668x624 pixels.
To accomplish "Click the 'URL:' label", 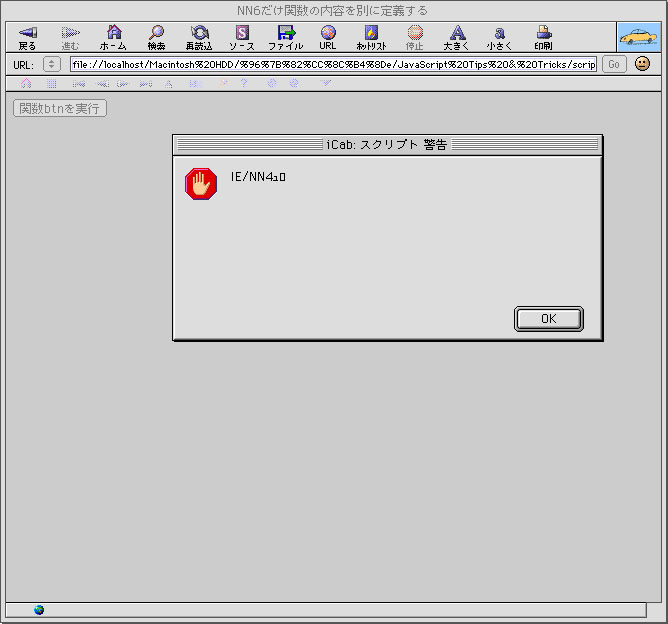I will pos(23,65).
